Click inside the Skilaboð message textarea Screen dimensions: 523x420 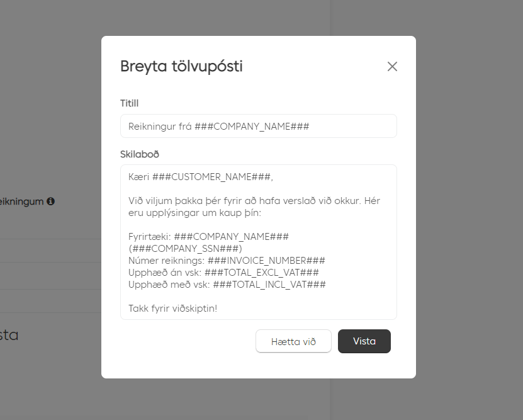click(x=259, y=242)
